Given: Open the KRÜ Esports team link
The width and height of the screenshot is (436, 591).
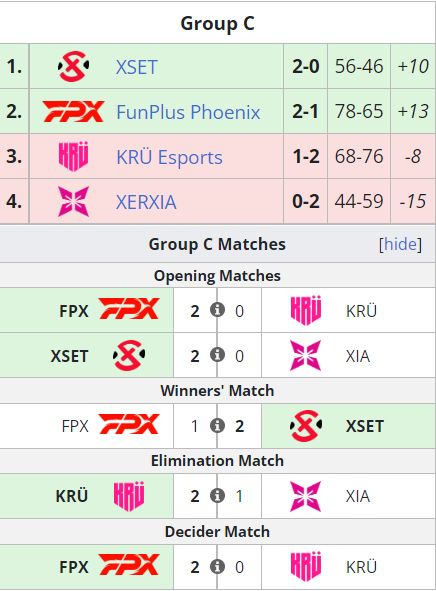Looking at the screenshot, I should coord(170,157).
